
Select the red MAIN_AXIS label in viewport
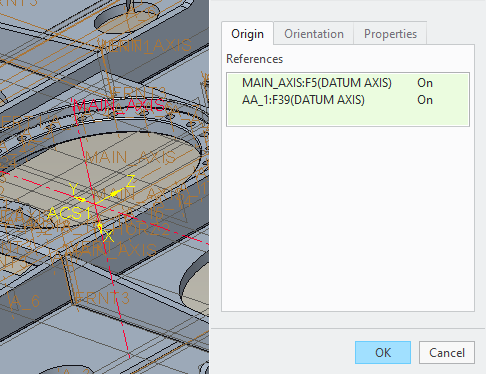click(x=119, y=106)
